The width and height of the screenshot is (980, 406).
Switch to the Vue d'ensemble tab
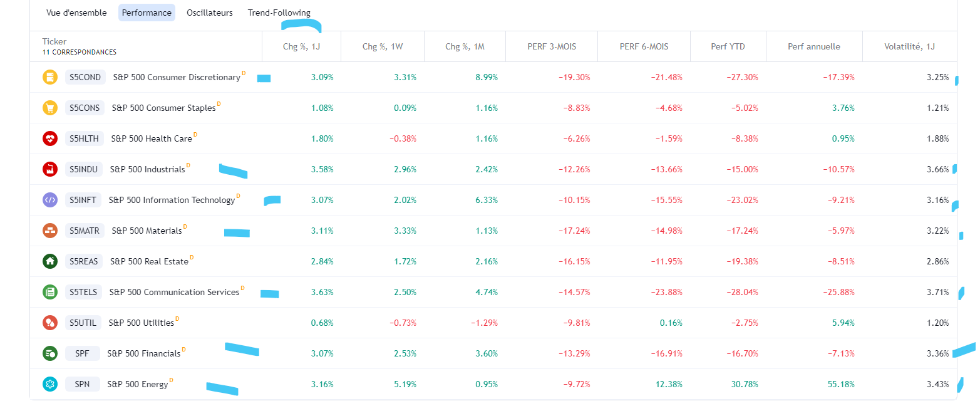click(76, 13)
